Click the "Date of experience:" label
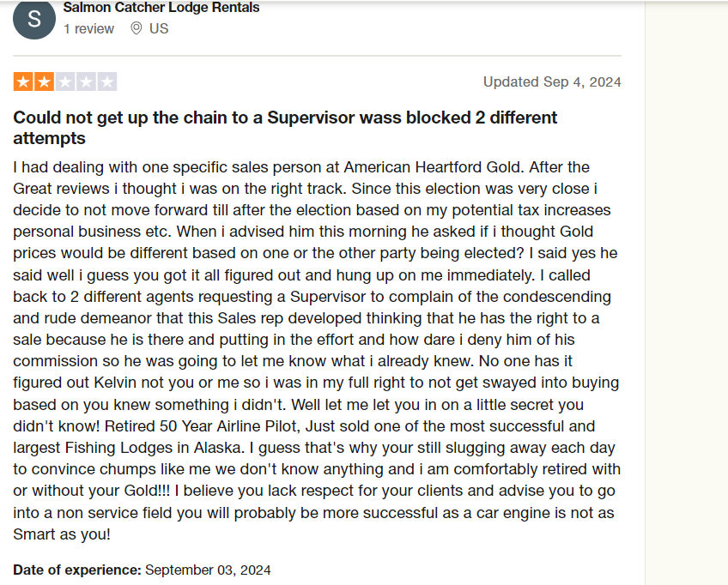The width and height of the screenshot is (728, 585). click(77, 570)
